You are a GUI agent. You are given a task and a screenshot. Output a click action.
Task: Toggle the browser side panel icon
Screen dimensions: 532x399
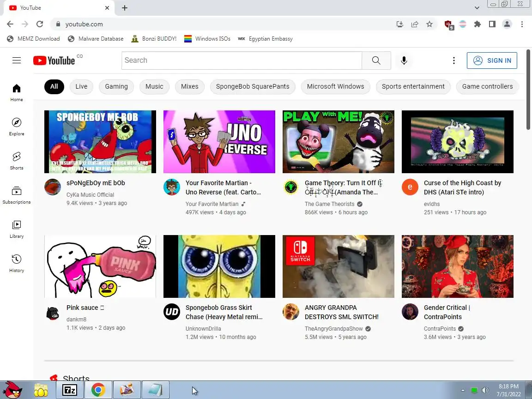click(492, 24)
